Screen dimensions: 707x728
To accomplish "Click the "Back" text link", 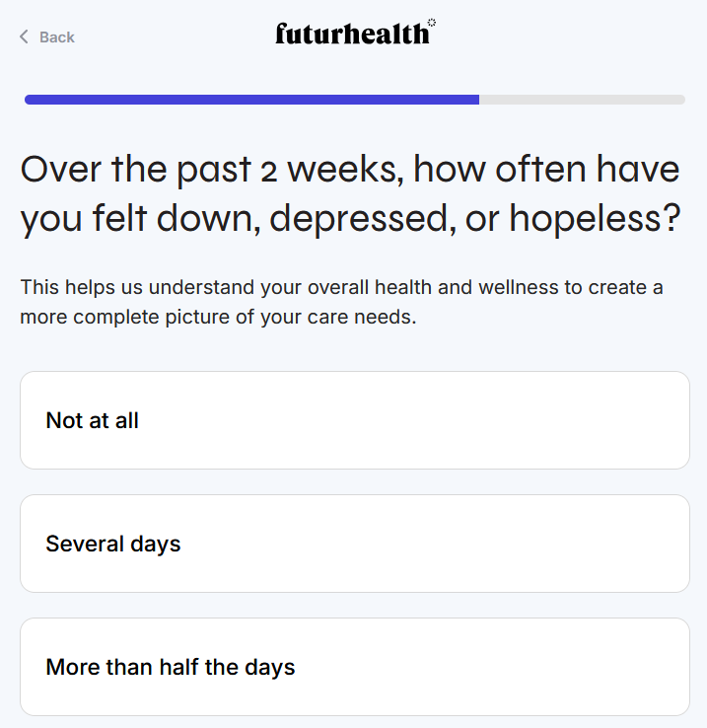I will pyautogui.click(x=57, y=37).
